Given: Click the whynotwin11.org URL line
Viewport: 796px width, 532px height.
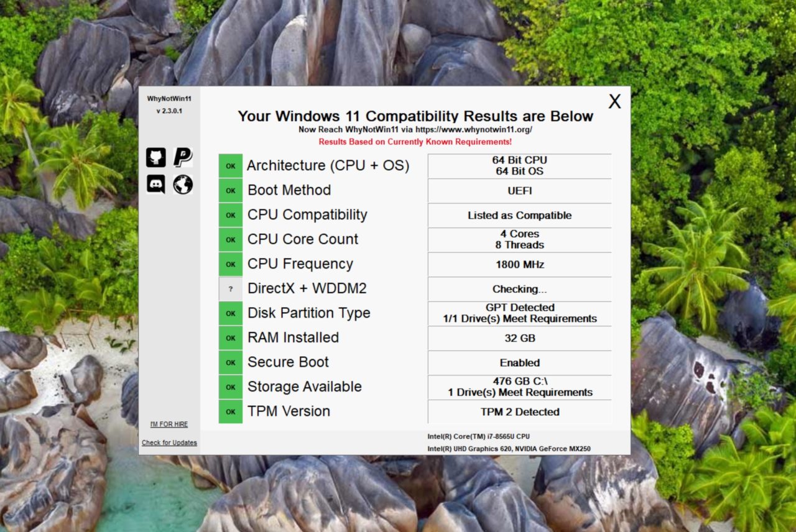Looking at the screenshot, I should click(x=415, y=130).
